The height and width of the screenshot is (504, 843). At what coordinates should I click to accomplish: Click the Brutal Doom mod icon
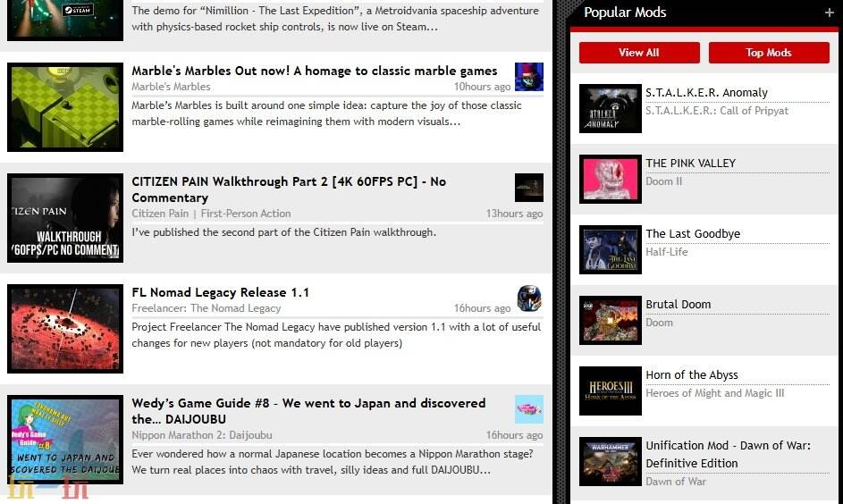point(611,320)
